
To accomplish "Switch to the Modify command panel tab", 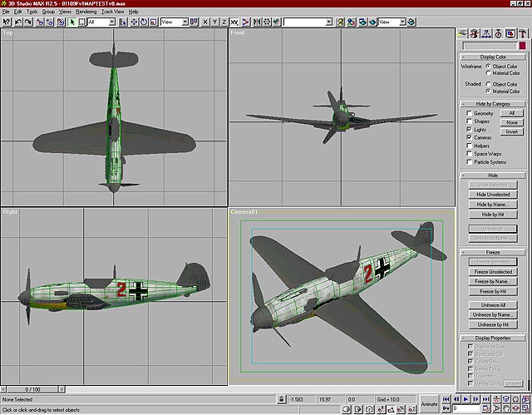I will click(x=475, y=33).
